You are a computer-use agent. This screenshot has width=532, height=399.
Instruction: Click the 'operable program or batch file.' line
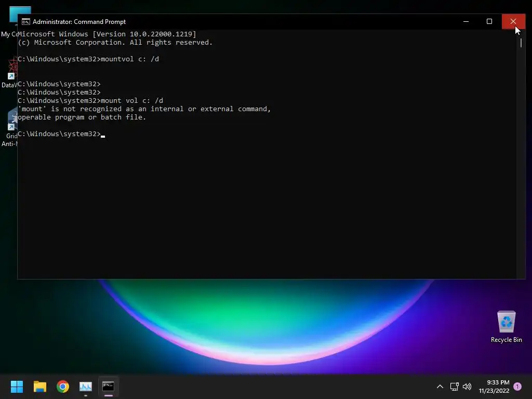[82, 117]
